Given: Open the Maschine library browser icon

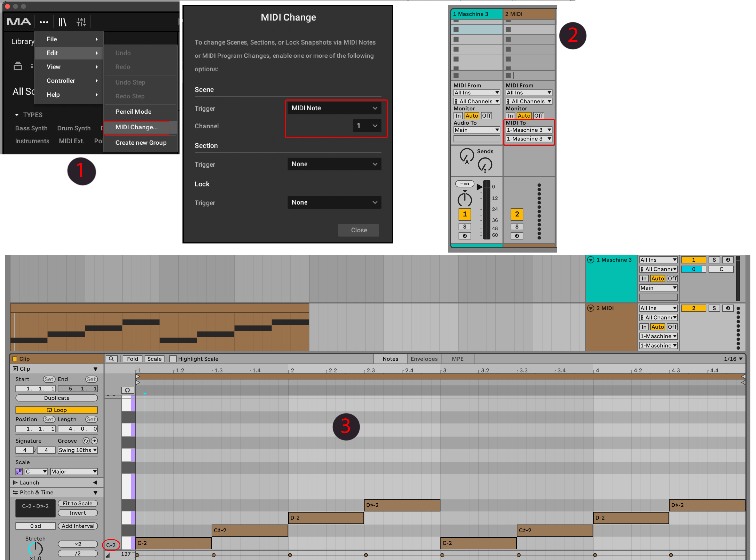Looking at the screenshot, I should coord(62,22).
